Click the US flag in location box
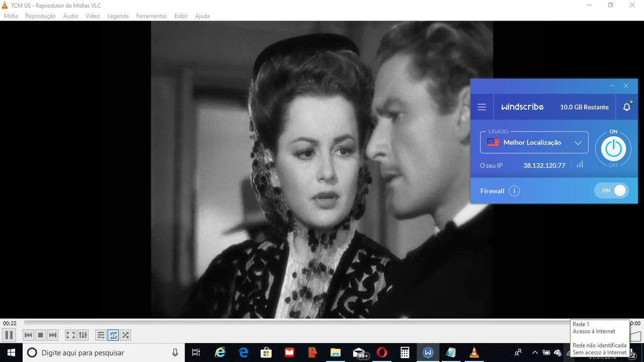 point(493,142)
